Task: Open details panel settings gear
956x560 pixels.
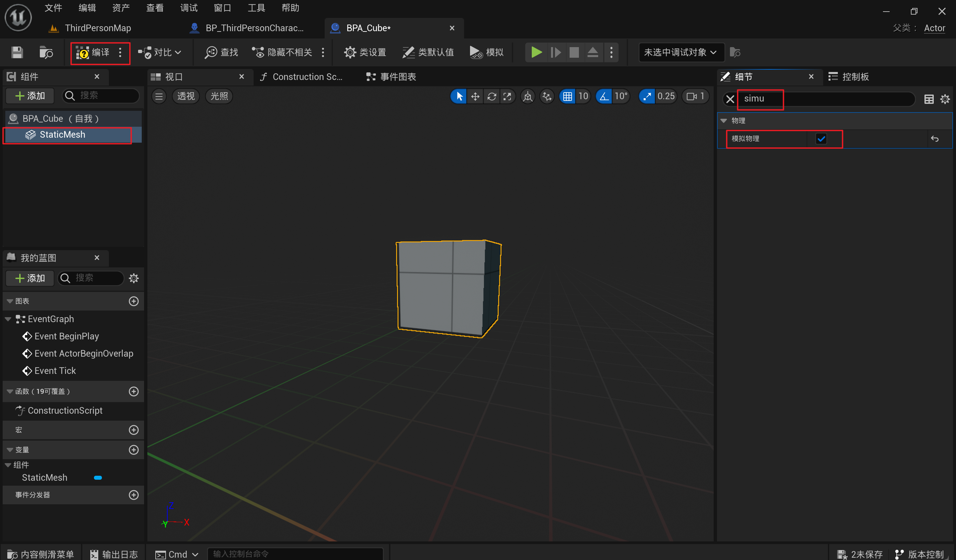Action: pos(945,99)
